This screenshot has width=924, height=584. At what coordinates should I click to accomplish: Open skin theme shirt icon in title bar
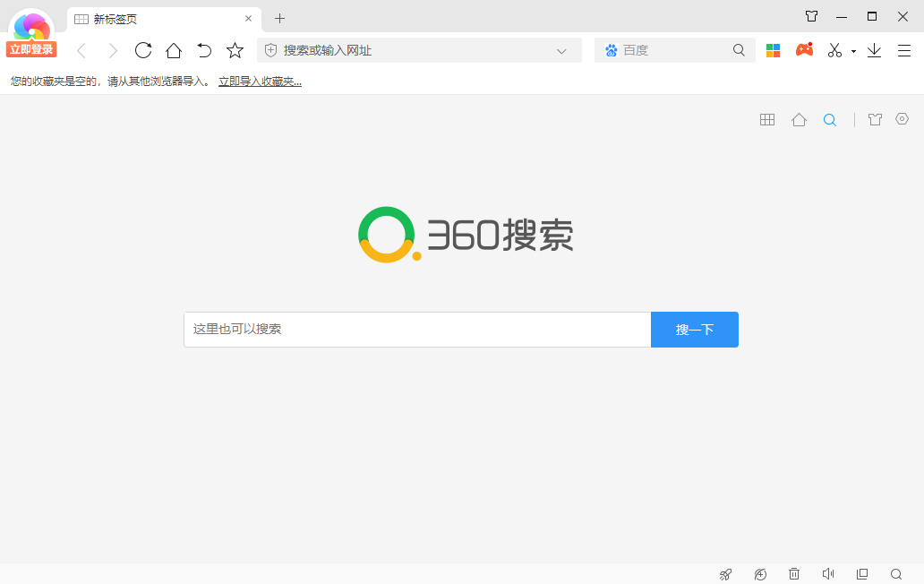[811, 16]
